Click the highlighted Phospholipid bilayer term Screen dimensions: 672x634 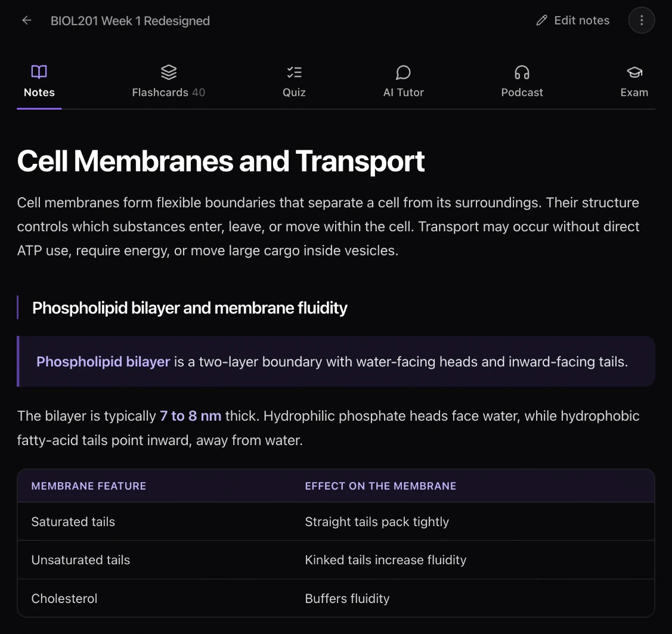tap(103, 362)
